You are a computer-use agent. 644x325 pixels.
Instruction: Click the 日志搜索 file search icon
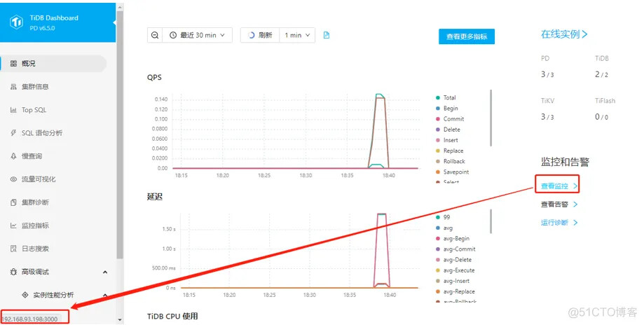tap(13, 248)
